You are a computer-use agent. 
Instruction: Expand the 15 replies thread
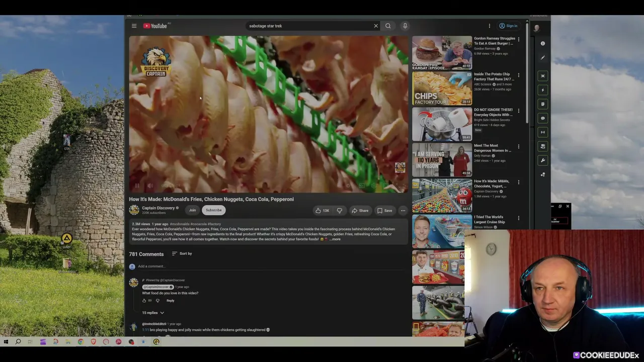coord(153,313)
